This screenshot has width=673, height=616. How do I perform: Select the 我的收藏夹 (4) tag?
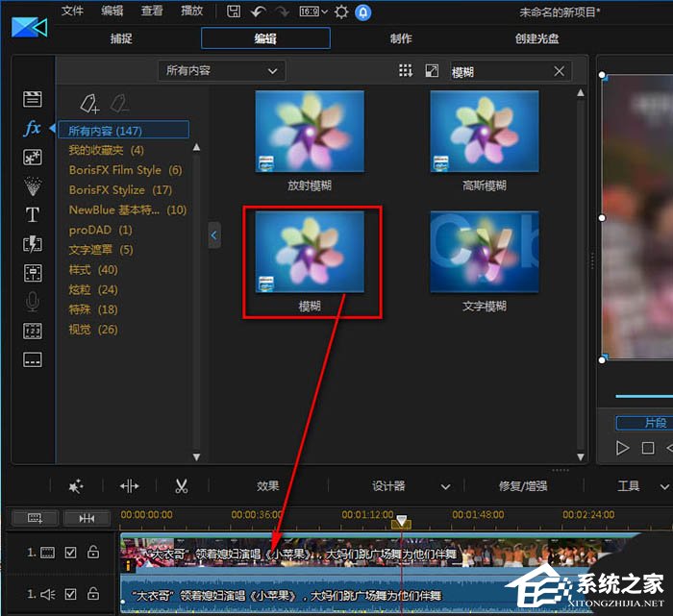pyautogui.click(x=107, y=150)
